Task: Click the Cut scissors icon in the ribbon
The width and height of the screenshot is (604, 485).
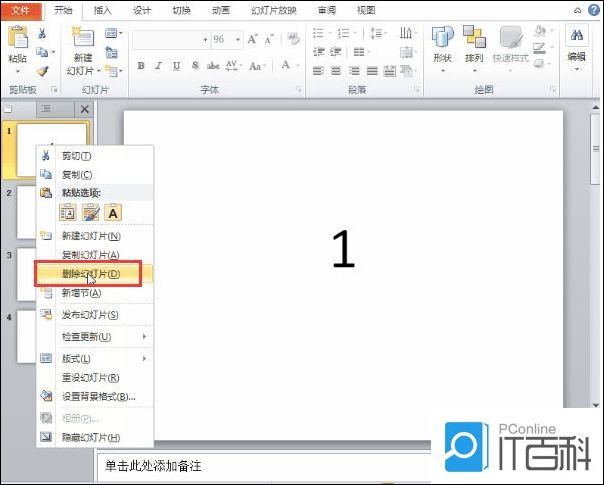Action: click(42, 34)
